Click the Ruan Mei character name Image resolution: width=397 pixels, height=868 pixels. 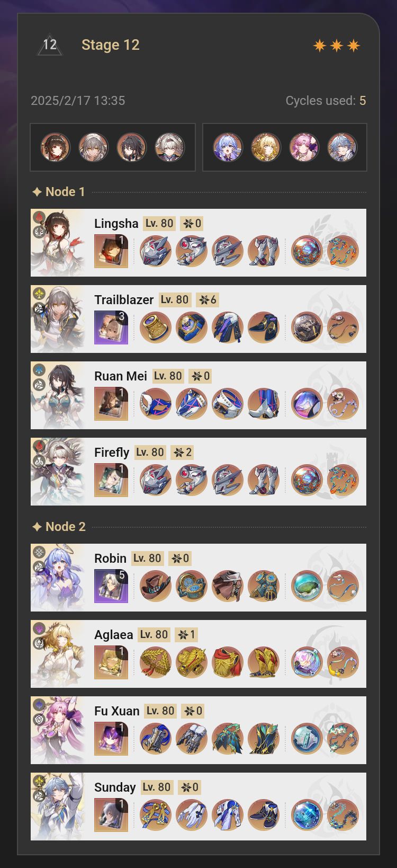click(x=121, y=376)
